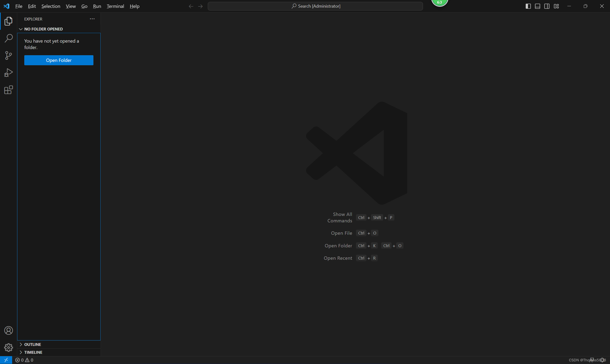Click the Search Administrator command bar
The width and height of the screenshot is (610, 364).
[315, 6]
